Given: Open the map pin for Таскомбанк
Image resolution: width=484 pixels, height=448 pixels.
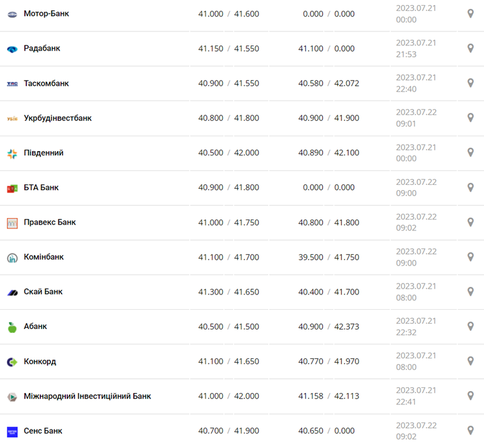Looking at the screenshot, I should tap(471, 83).
